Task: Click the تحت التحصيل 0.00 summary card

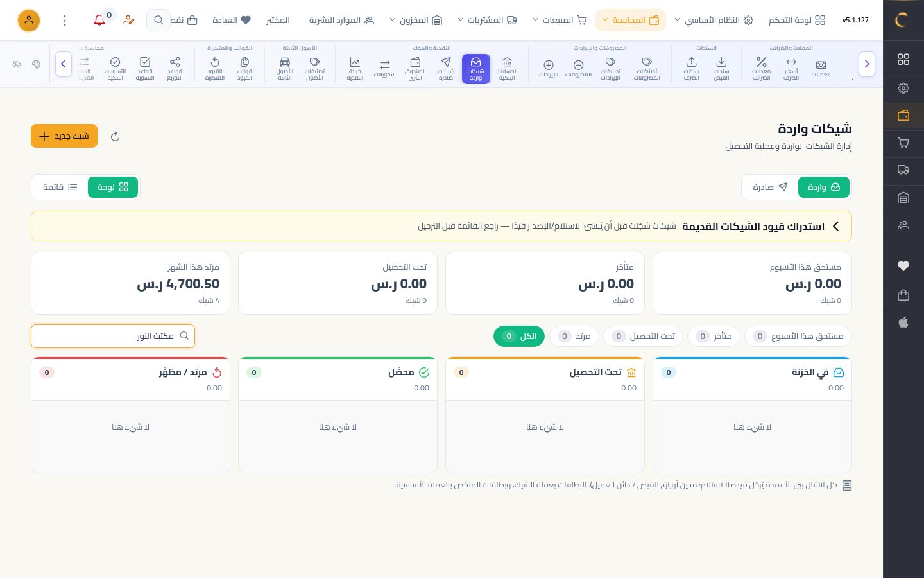Action: pos(338,283)
